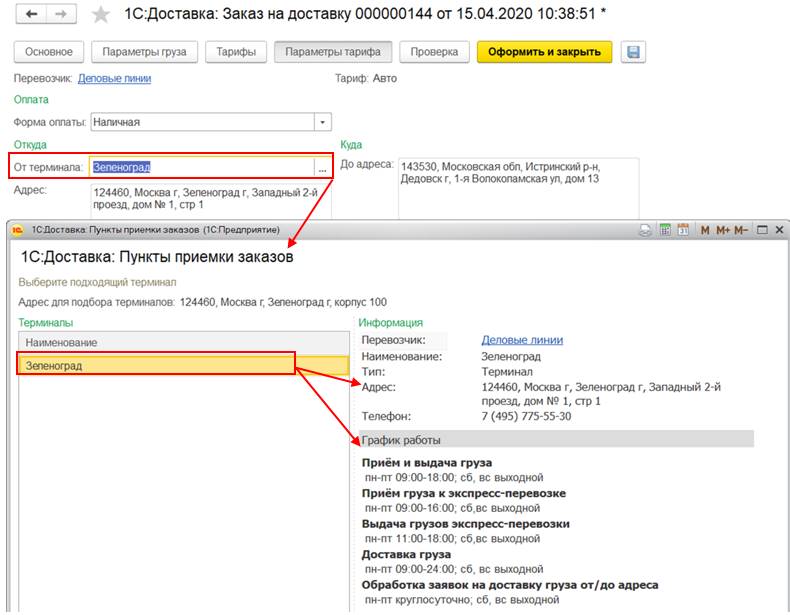The width and height of the screenshot is (790, 615).
Task: Click the пн-пт 11:00-18:00 schedule line
Action: pos(452,539)
